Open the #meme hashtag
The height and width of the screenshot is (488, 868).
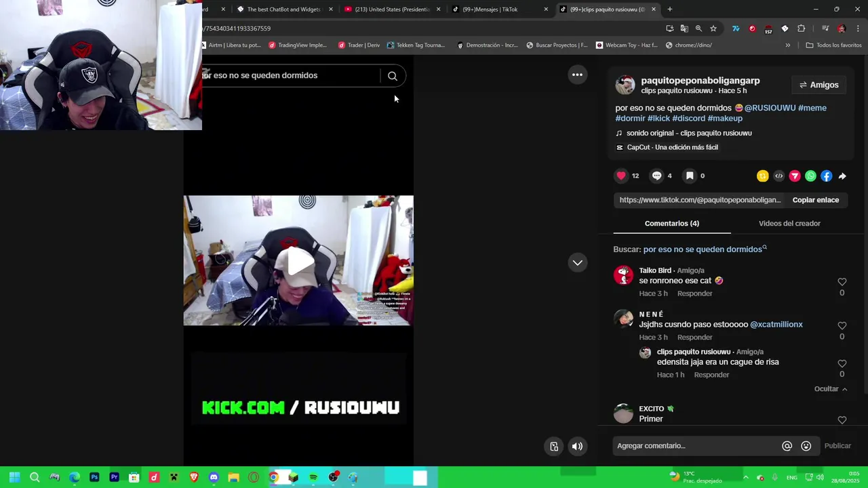coord(812,108)
